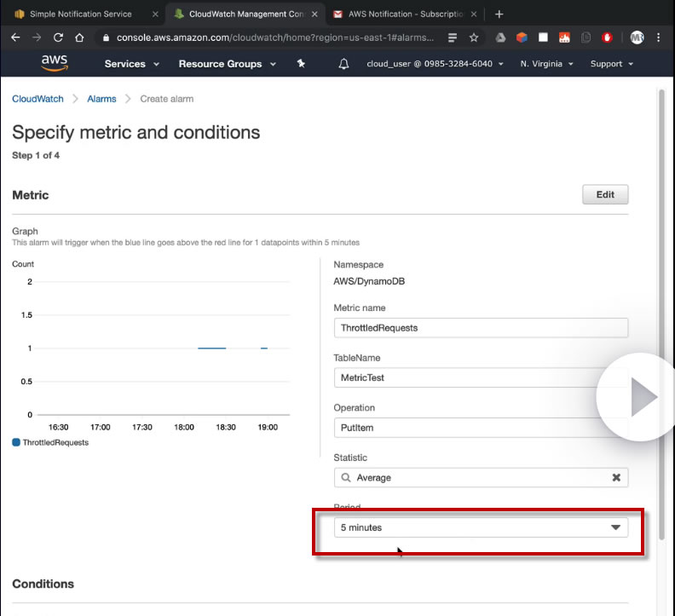The image size is (675, 616).
Task: Click the AWS logo home icon
Action: tap(55, 64)
